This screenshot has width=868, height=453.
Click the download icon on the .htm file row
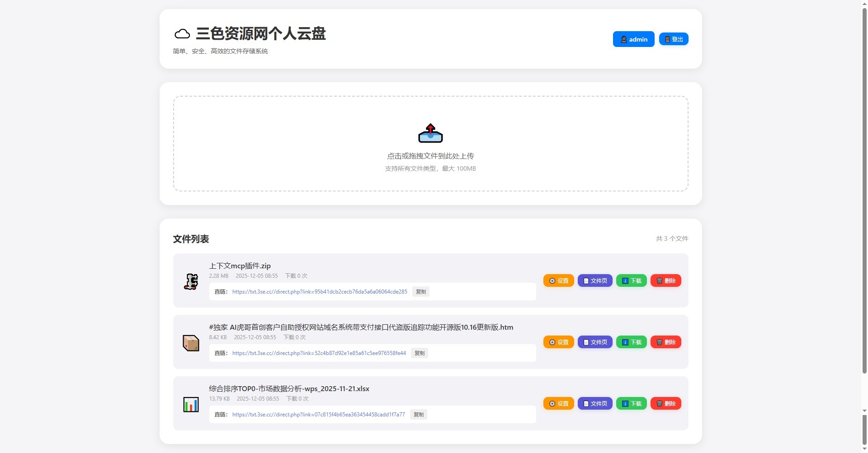[624, 342]
